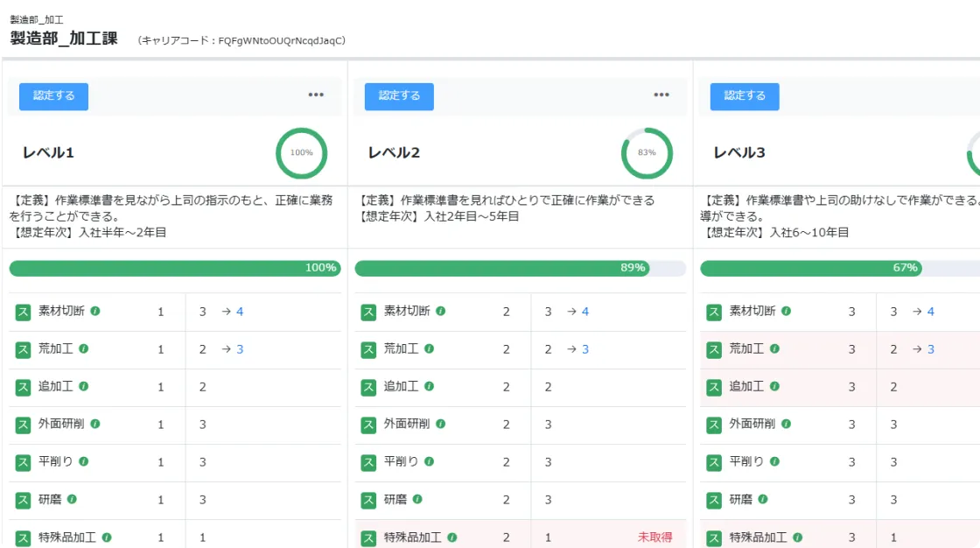Click target level 3 link for 荒加工 レベル2
The width and height of the screenshot is (980, 548).
(585, 349)
